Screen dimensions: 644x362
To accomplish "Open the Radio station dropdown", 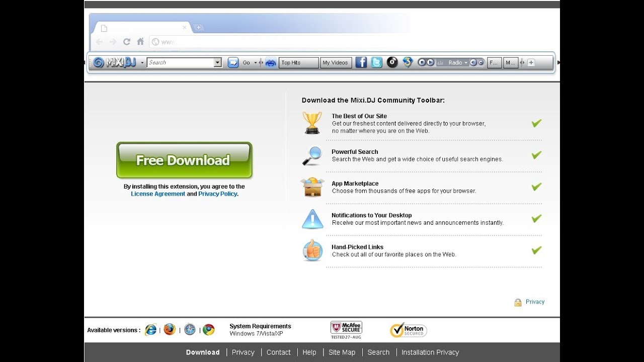I will pyautogui.click(x=466, y=63).
